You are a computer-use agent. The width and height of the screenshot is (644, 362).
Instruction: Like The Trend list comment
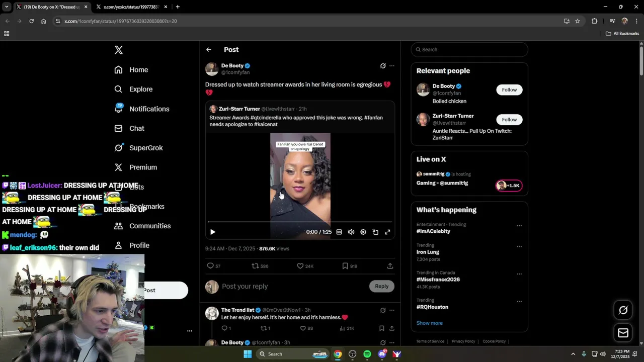click(306, 328)
